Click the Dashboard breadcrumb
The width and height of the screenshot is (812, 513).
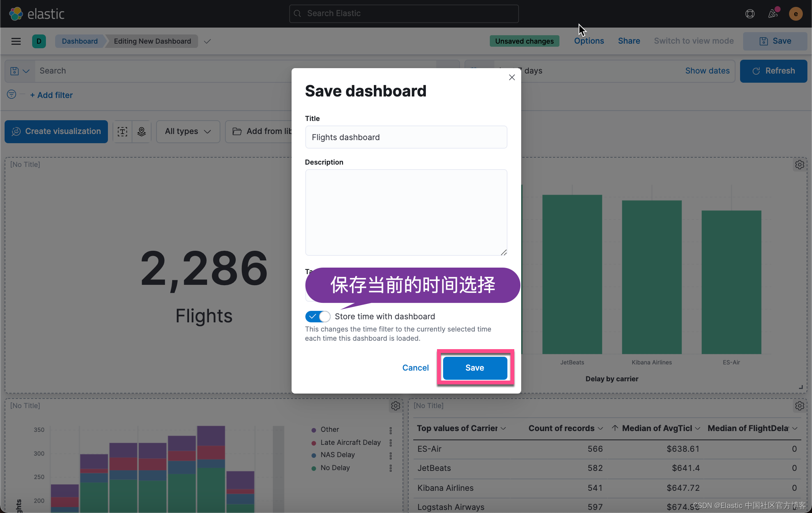click(x=80, y=41)
